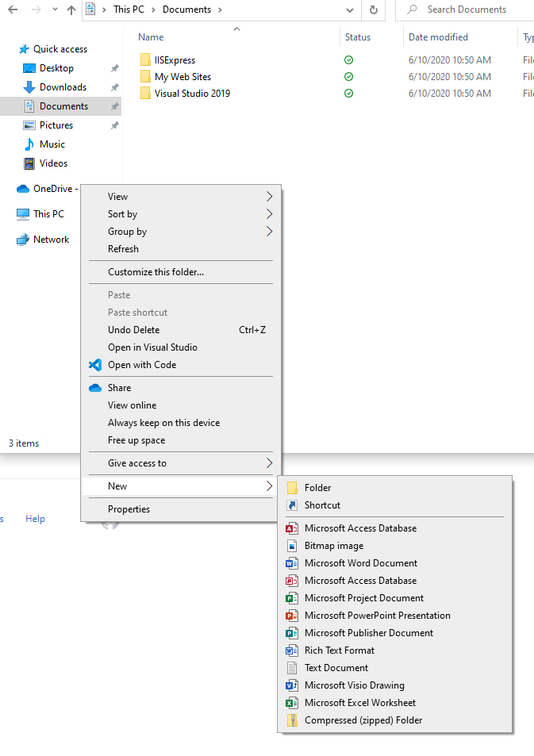Click the OneDrive cloud icon in sidebar
This screenshot has height=756, width=534.
(x=23, y=189)
